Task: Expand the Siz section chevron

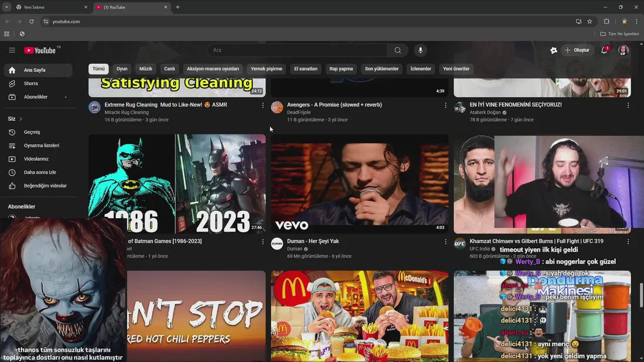Action: pos(21,119)
